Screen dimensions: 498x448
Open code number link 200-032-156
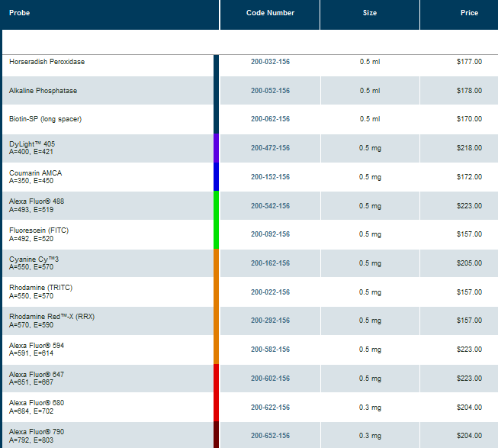pos(270,62)
